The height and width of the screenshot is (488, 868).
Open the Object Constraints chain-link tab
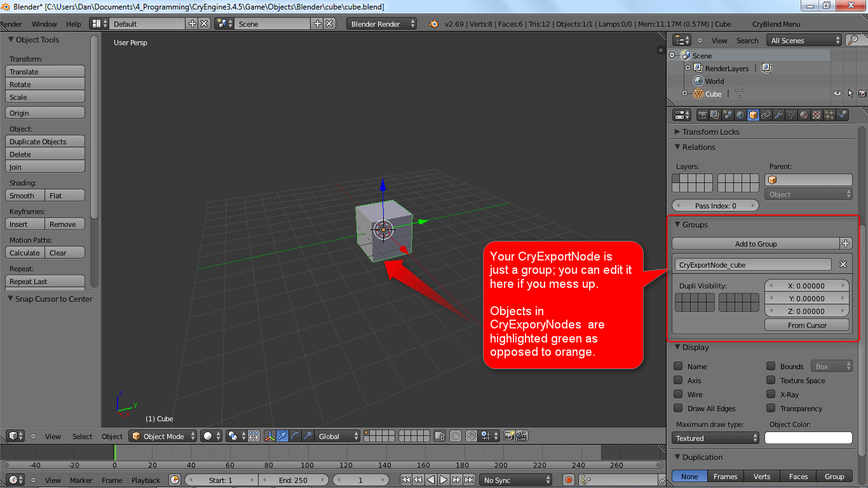click(x=766, y=115)
